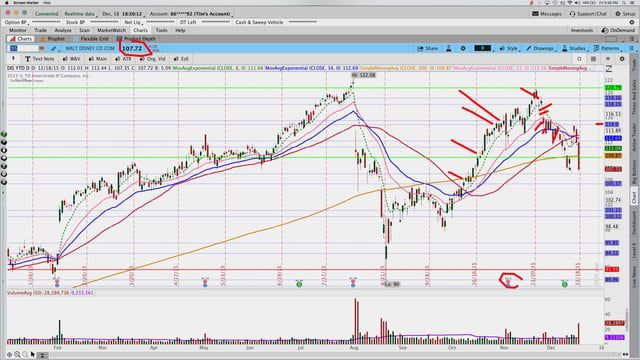The image size is (640, 360).
Task: Click the green circle in left sidebar
Action: pyautogui.click(x=4, y=134)
